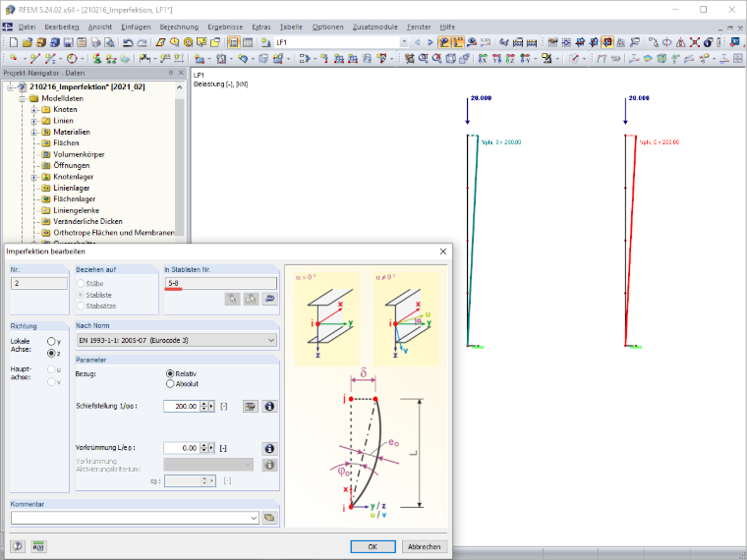Open the Hilfe menu
The image size is (747, 560).
pyautogui.click(x=447, y=28)
